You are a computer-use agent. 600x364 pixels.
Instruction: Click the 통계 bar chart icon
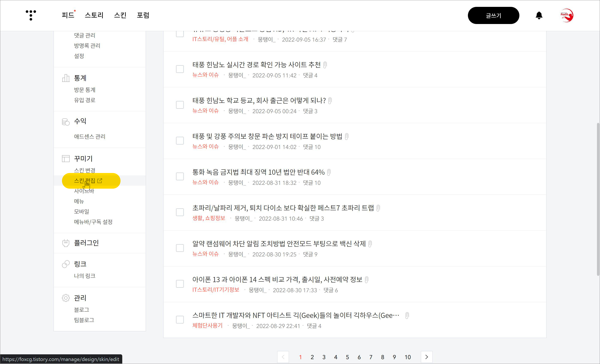tap(66, 78)
